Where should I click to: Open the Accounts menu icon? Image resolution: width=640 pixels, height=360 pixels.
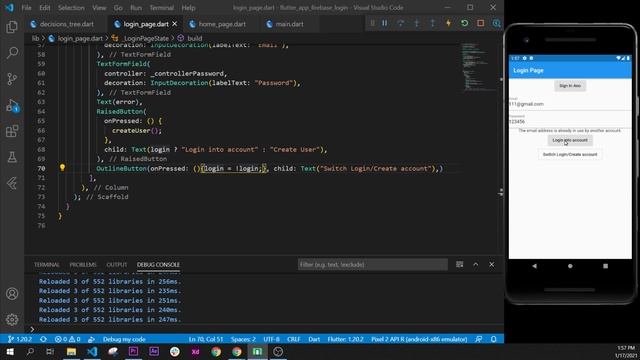[12, 293]
